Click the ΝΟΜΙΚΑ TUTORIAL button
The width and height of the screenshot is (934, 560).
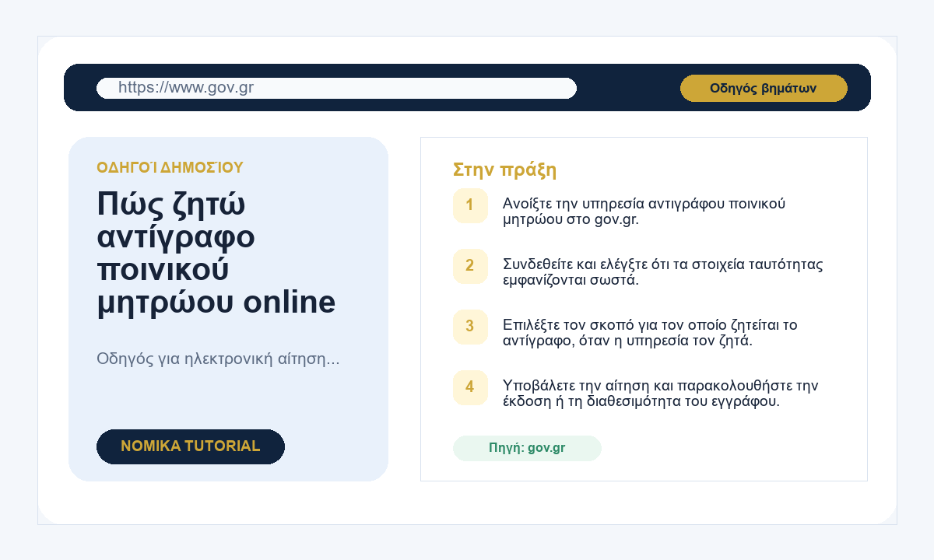point(191,446)
